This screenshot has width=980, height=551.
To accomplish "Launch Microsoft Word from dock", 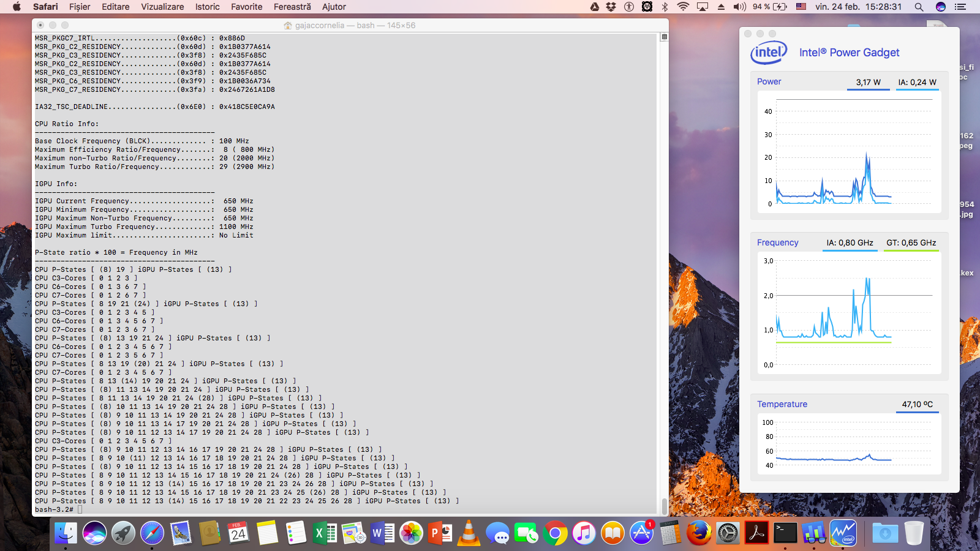I will point(382,533).
